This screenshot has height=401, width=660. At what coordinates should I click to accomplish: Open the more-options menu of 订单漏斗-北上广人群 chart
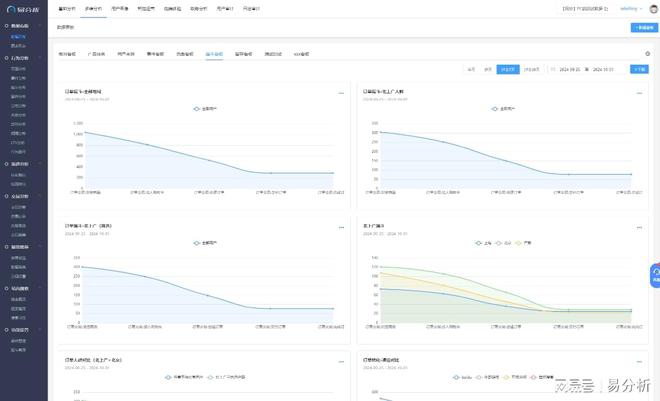(x=639, y=93)
